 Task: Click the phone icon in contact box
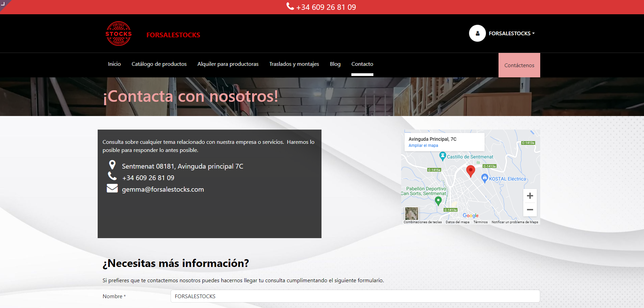[112, 176]
